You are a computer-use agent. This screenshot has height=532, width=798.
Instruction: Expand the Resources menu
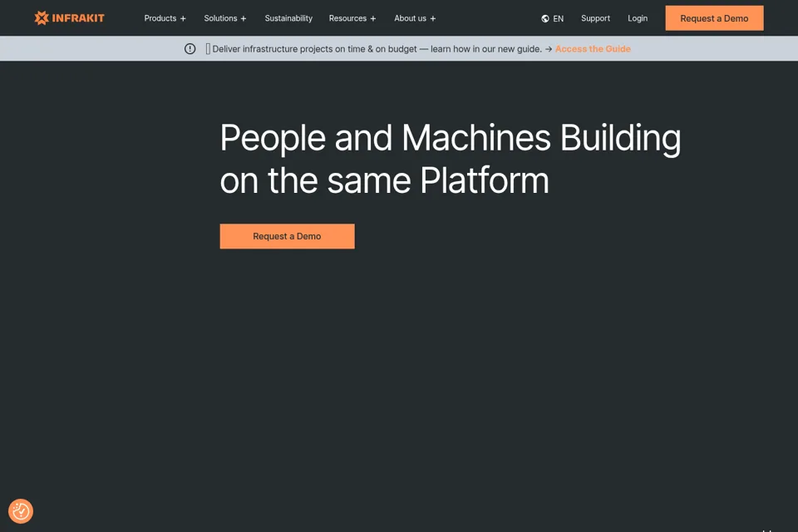click(352, 18)
